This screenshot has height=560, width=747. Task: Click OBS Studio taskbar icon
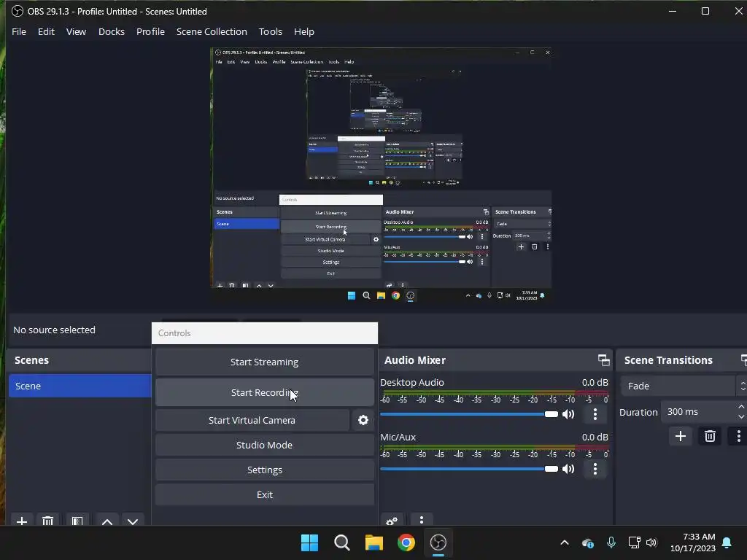click(438, 542)
